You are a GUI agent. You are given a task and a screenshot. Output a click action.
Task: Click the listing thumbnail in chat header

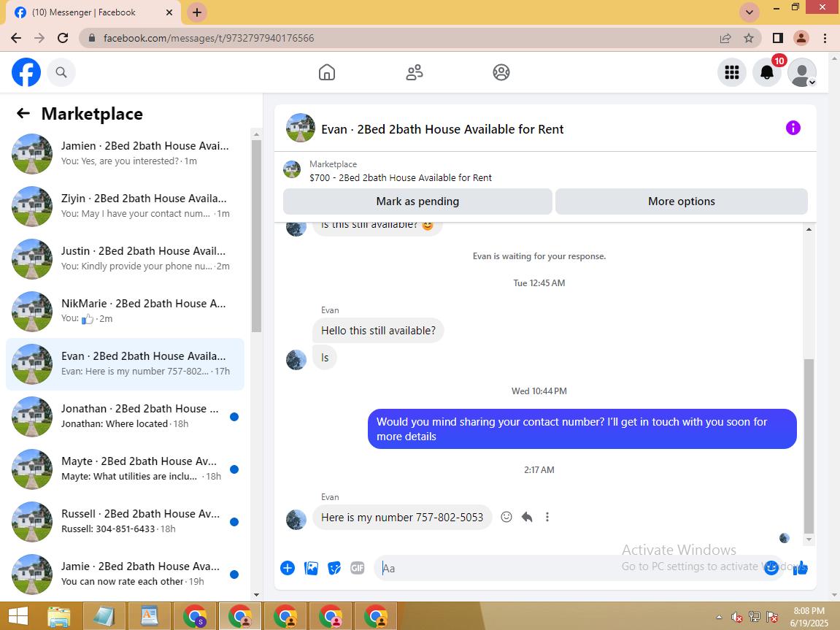[x=301, y=128]
